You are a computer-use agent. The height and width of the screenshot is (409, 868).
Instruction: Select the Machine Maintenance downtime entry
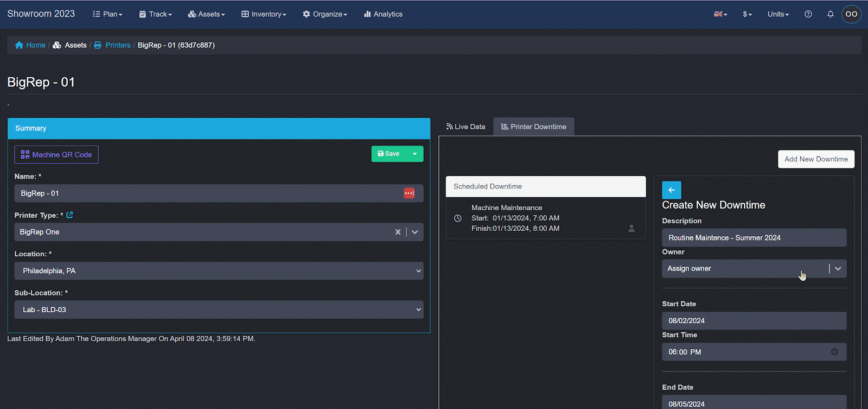(546, 218)
